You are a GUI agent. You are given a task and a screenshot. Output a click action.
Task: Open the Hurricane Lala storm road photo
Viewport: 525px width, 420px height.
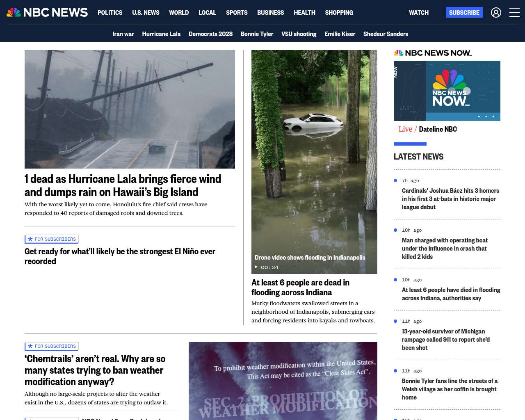point(130,109)
